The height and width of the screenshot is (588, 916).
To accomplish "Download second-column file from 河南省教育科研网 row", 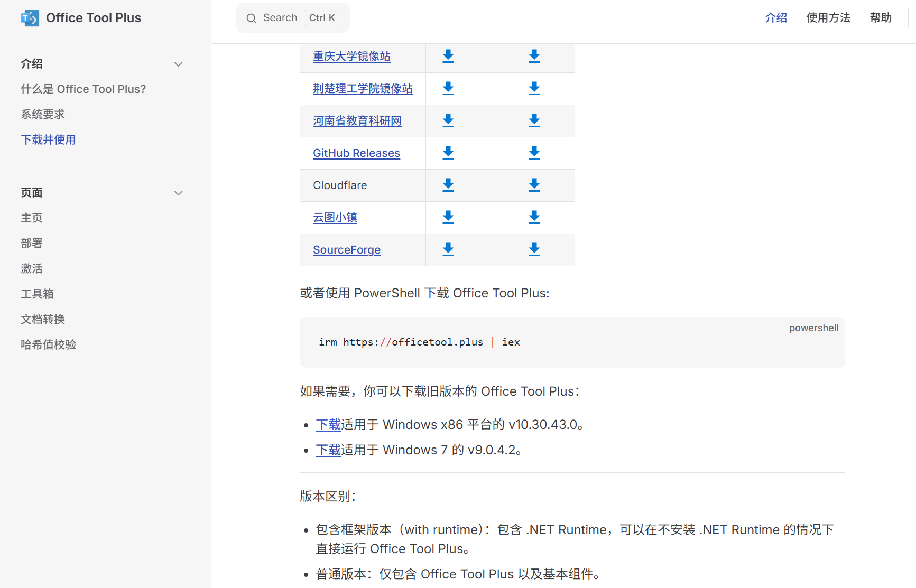I will click(x=534, y=120).
